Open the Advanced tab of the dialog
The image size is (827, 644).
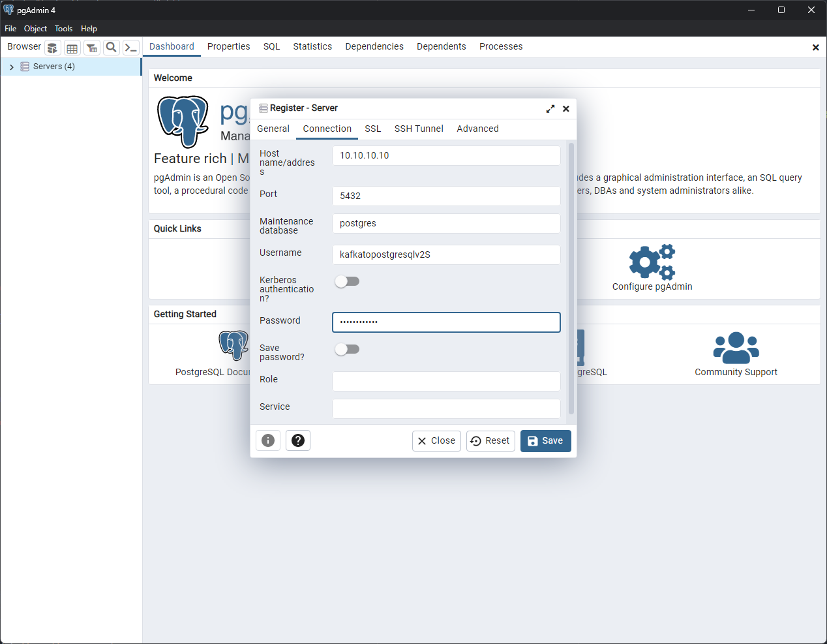[477, 129]
